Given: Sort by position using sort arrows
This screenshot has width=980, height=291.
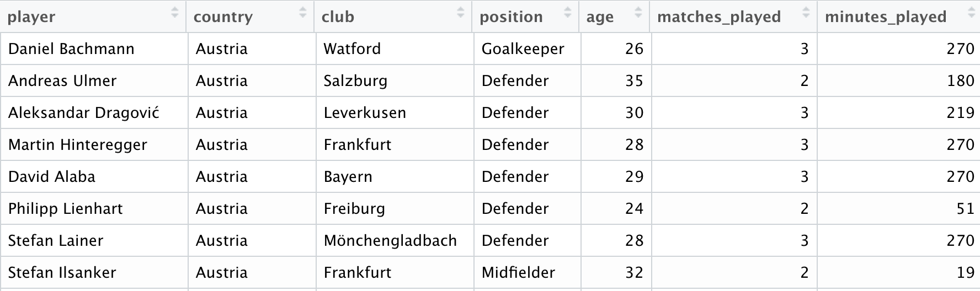Looking at the screenshot, I should [x=567, y=13].
